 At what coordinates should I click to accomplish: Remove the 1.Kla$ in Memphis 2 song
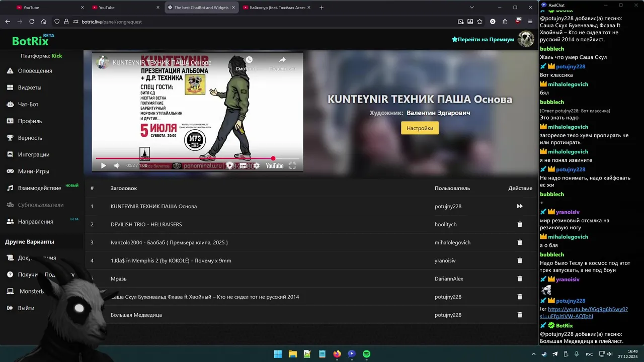point(520,260)
